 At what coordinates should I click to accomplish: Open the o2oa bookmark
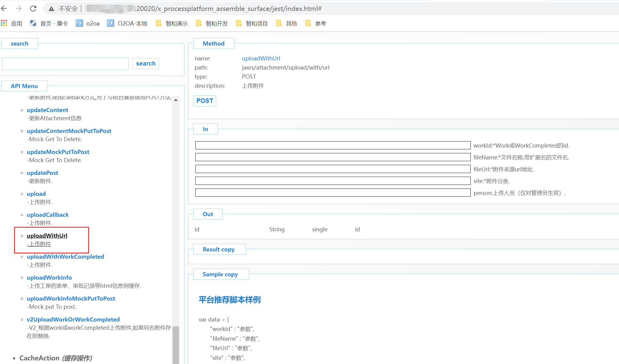[88, 23]
